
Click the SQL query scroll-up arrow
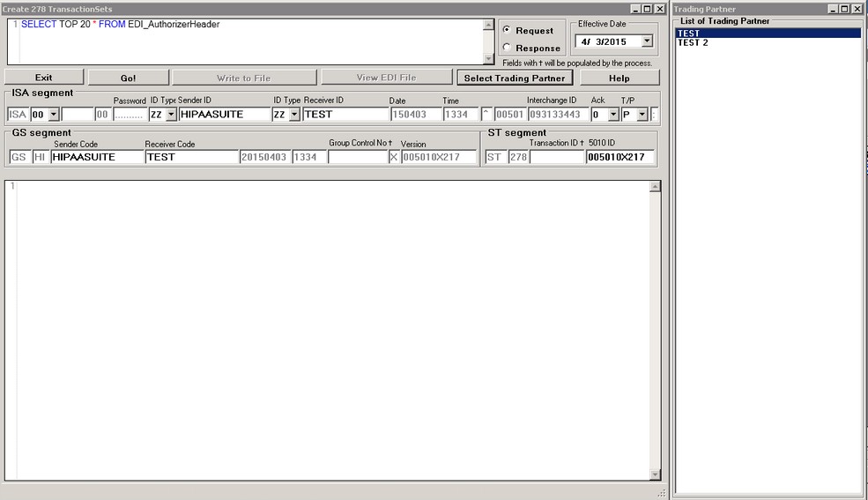click(x=489, y=24)
